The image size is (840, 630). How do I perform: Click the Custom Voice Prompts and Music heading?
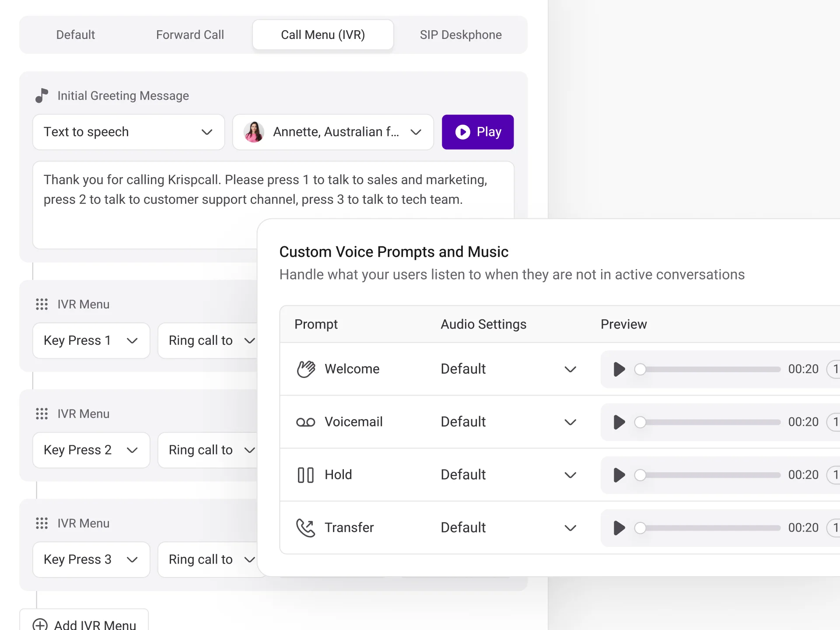pyautogui.click(x=394, y=252)
